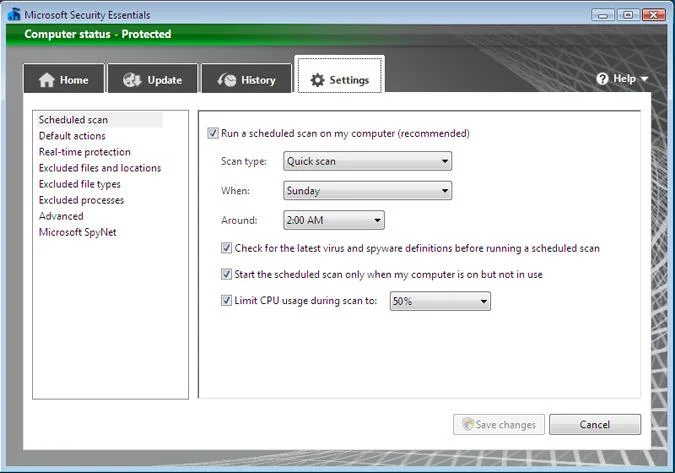Click the Computer status - Protected banner text
The image size is (675, 473).
[98, 34]
